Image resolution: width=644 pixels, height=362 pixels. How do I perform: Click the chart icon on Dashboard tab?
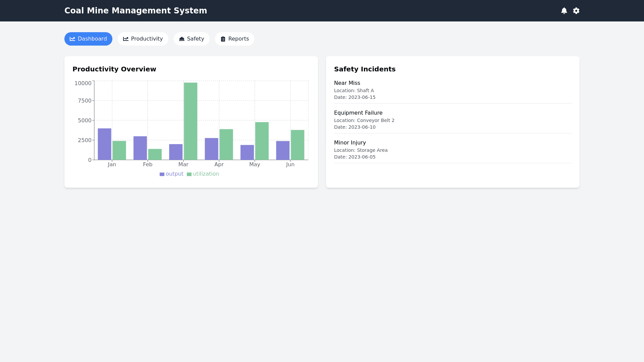pos(72,39)
